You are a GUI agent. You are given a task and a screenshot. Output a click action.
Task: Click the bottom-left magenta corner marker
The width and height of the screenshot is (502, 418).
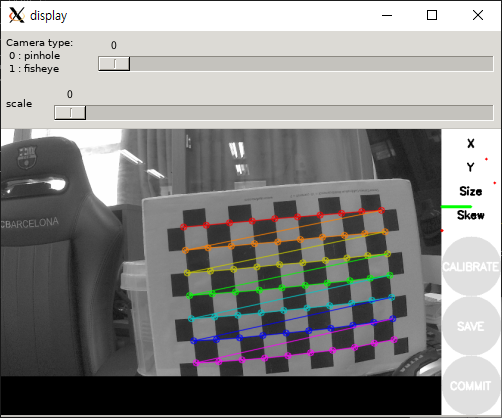pyautogui.click(x=196, y=363)
